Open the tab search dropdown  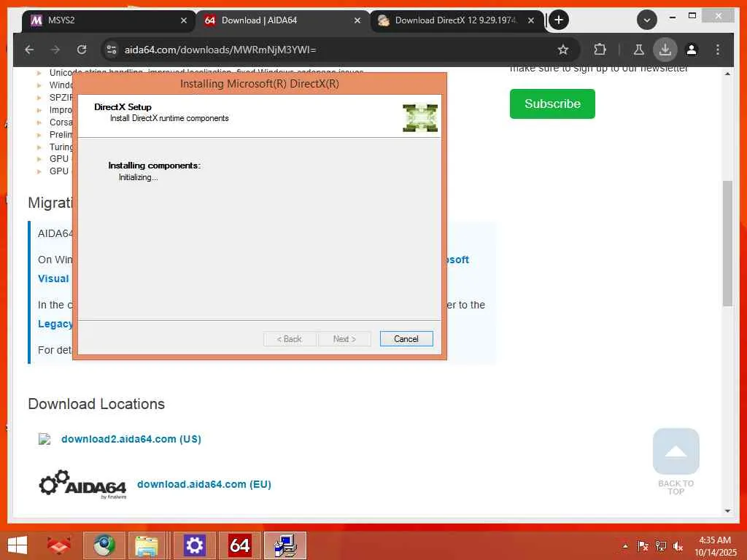click(647, 20)
